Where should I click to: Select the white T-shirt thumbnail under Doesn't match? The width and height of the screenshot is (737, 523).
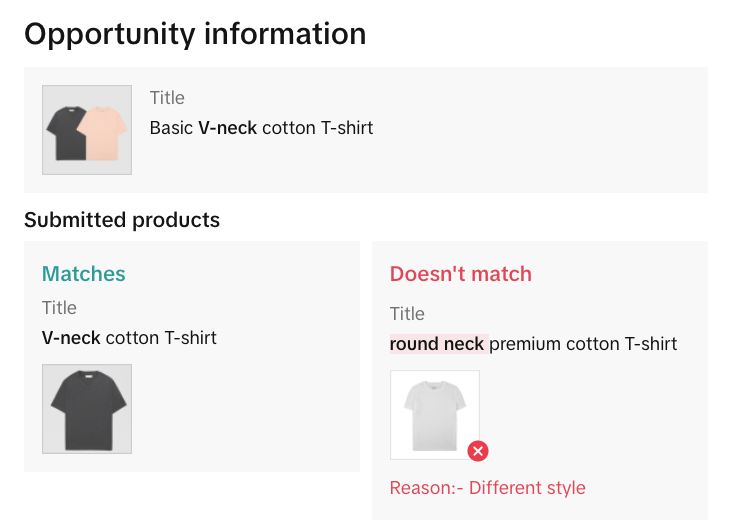[x=434, y=414]
